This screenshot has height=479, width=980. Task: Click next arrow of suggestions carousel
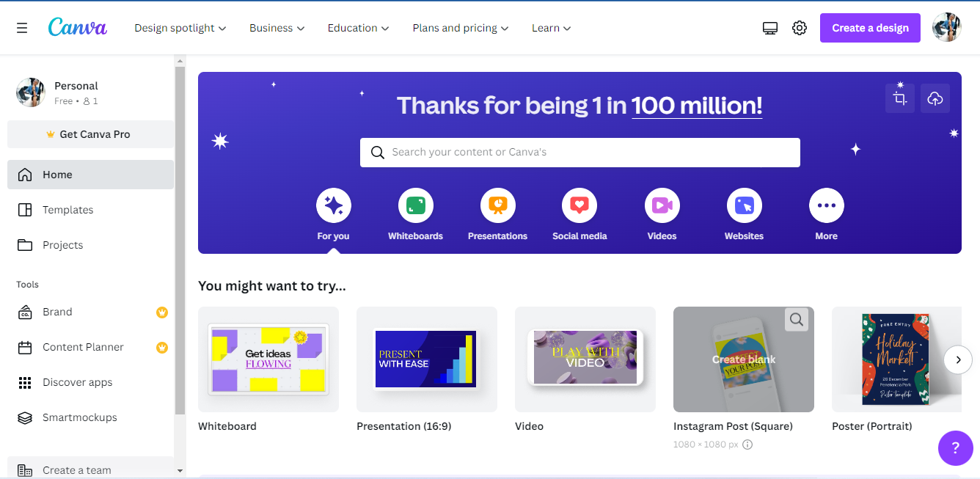958,359
